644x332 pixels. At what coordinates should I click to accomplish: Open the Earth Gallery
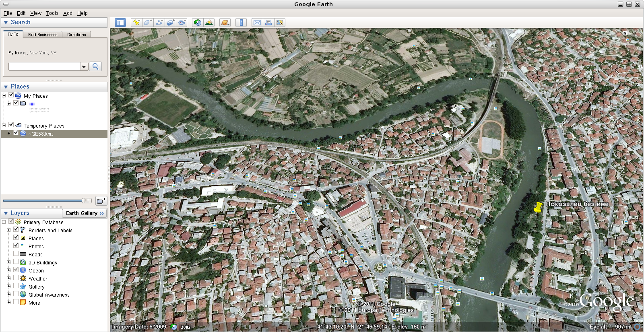(85, 213)
